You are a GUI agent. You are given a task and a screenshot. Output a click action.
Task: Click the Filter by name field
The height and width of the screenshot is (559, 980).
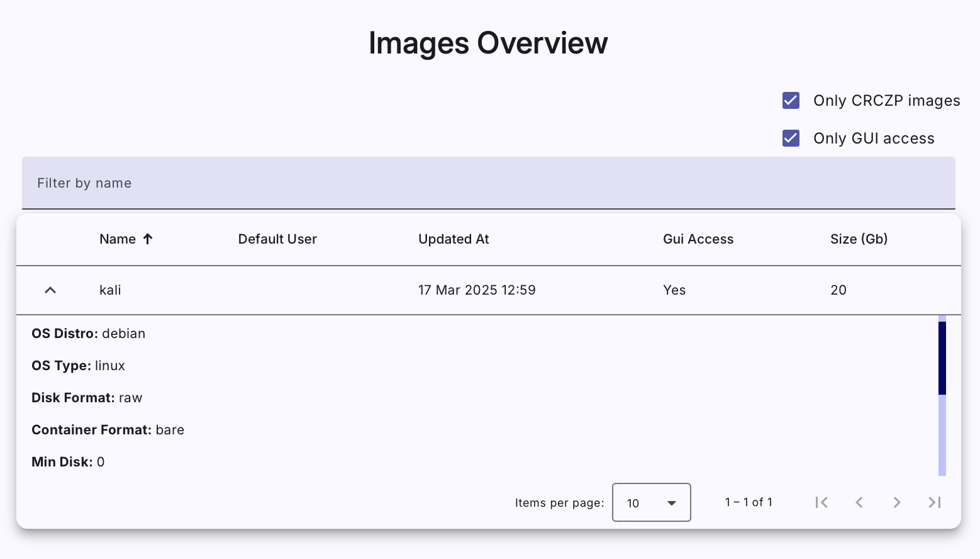pos(489,183)
